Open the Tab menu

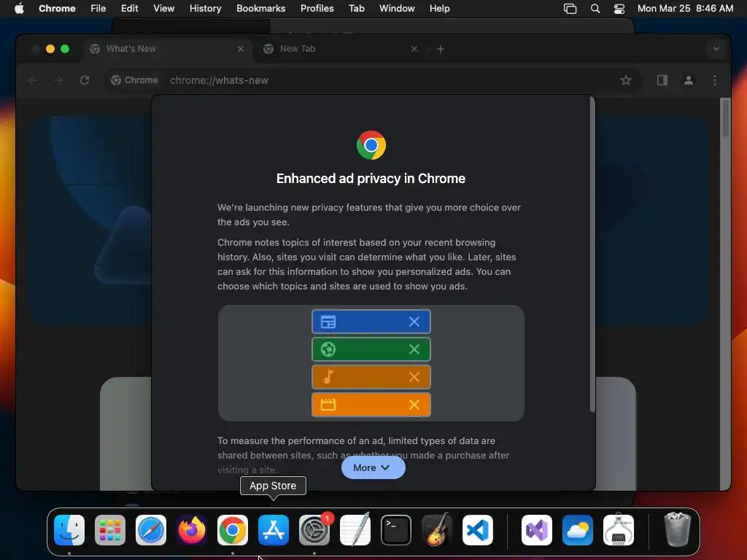356,9
